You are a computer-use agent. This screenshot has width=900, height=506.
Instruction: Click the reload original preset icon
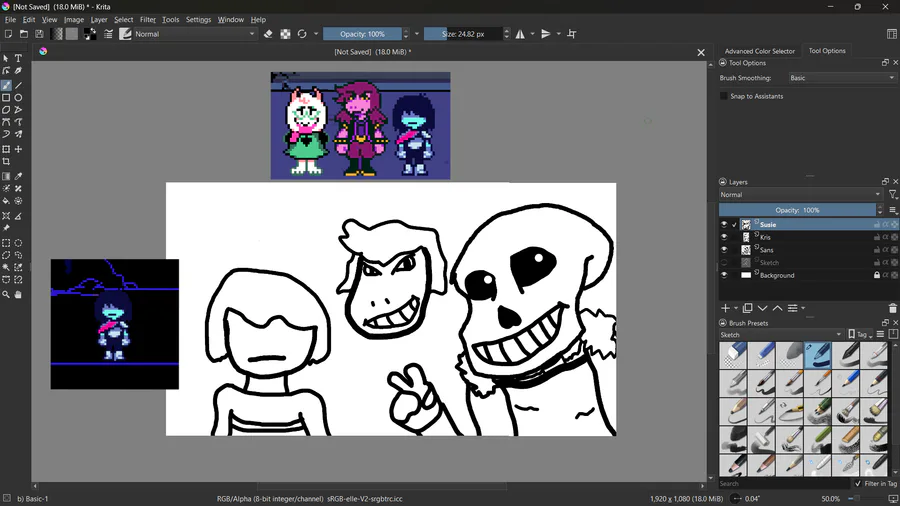pos(302,34)
